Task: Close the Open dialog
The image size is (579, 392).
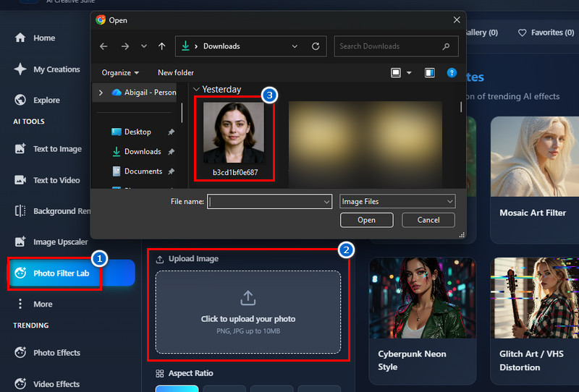Action: click(x=457, y=20)
